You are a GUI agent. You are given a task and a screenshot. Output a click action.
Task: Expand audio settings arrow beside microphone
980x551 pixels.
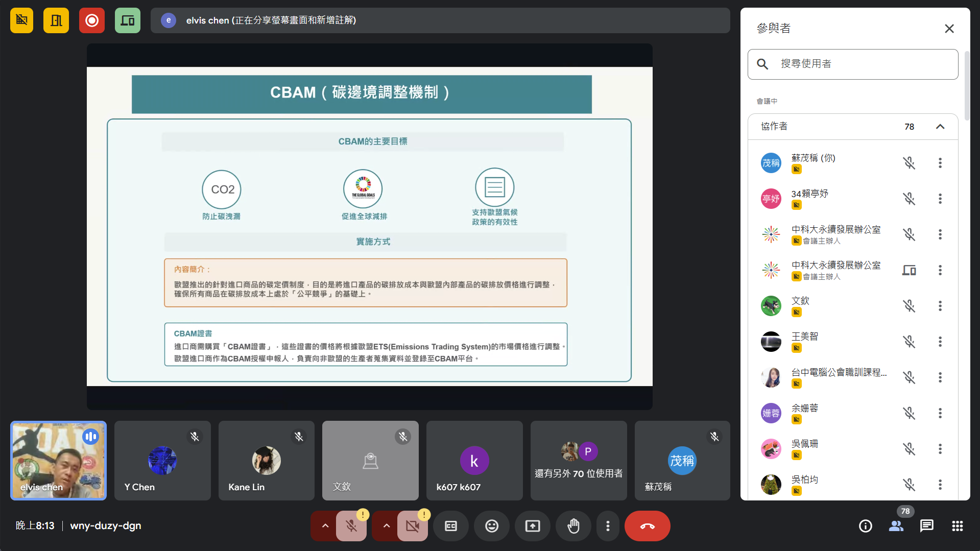325,526
